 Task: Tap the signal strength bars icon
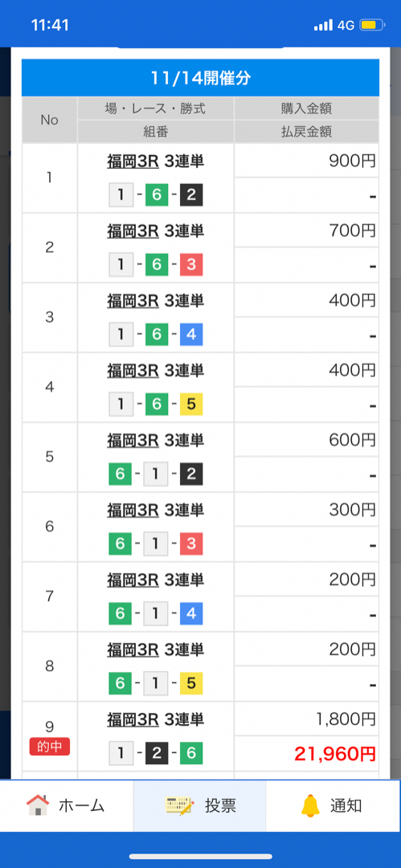[323, 26]
